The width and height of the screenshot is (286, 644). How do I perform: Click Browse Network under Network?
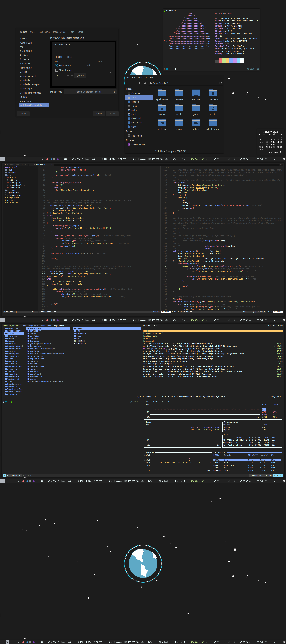tap(139, 145)
